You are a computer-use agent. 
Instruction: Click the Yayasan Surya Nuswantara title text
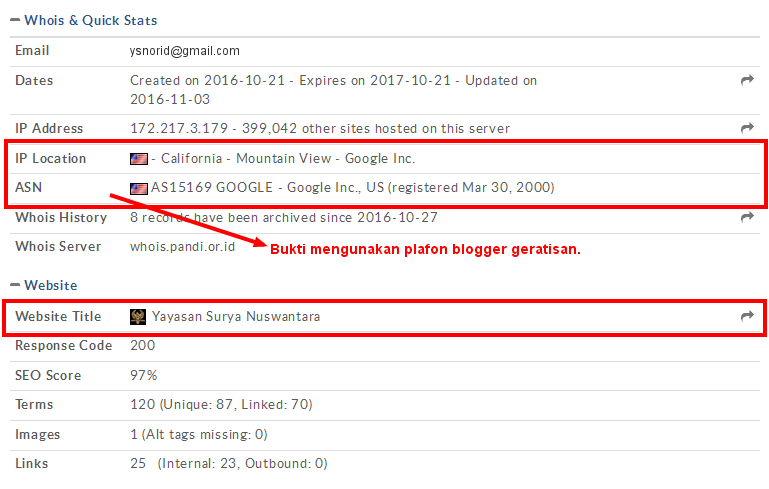click(x=236, y=316)
